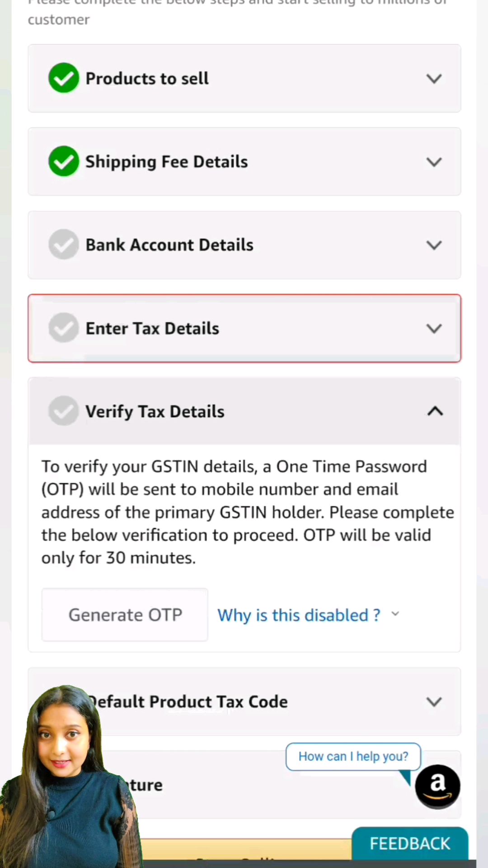This screenshot has width=488, height=868.
Task: Expand Bank Account Details chevron
Action: coord(434,245)
